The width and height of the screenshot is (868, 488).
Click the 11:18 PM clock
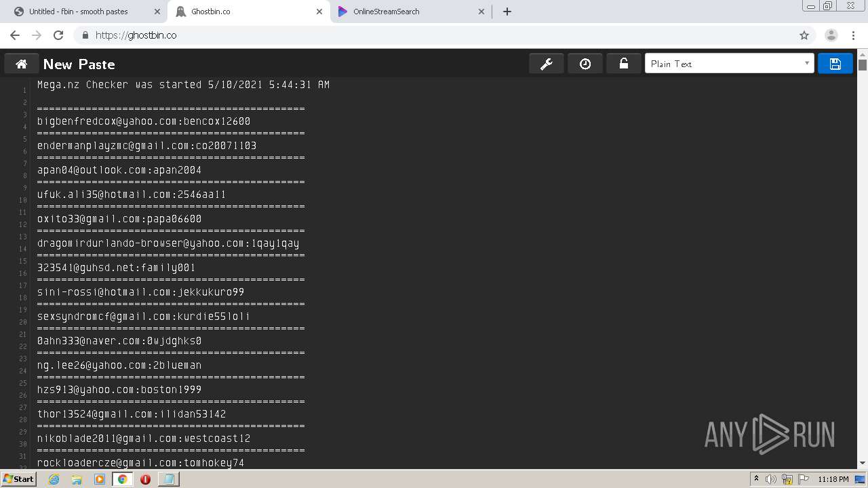[833, 479]
